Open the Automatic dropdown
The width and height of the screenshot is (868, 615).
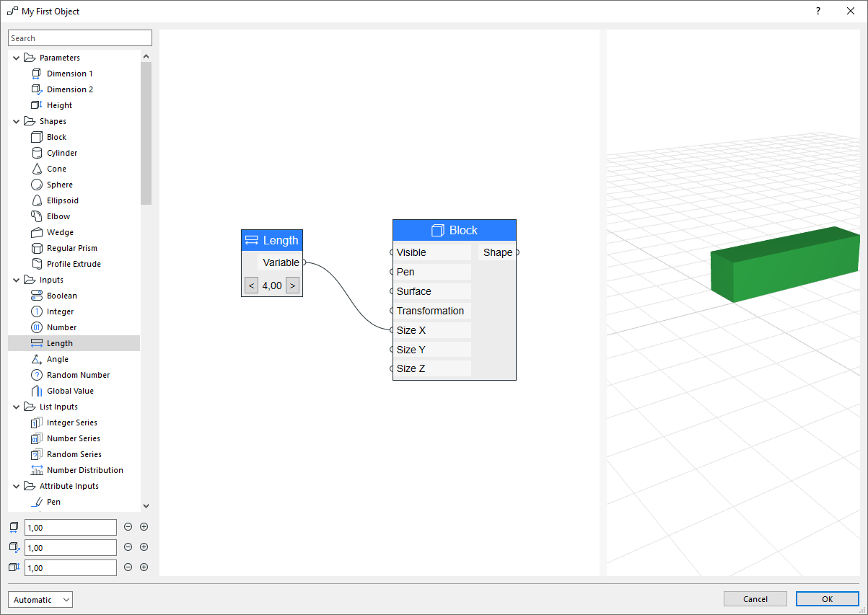(x=40, y=599)
